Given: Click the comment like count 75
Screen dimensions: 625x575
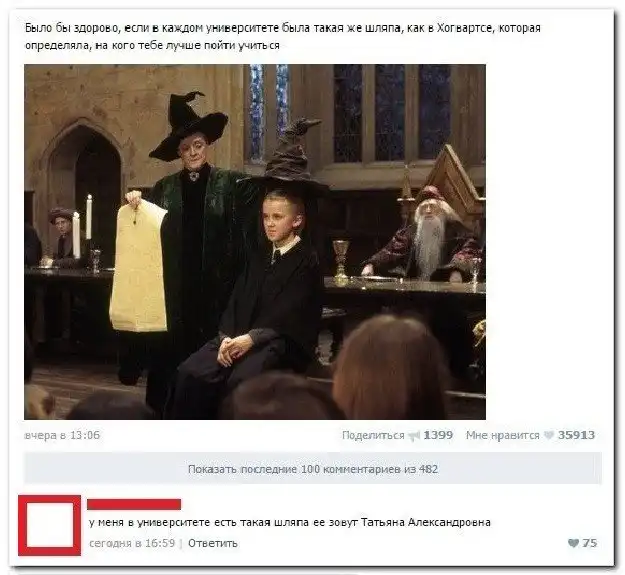Looking at the screenshot, I should pos(590,543).
